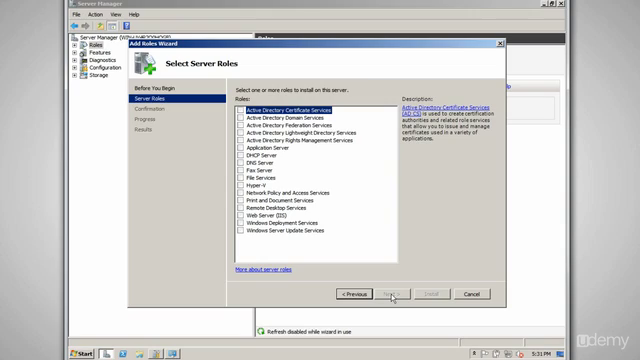Expand the Diagnostics tree node
The width and height of the screenshot is (640, 360).
coord(74,60)
